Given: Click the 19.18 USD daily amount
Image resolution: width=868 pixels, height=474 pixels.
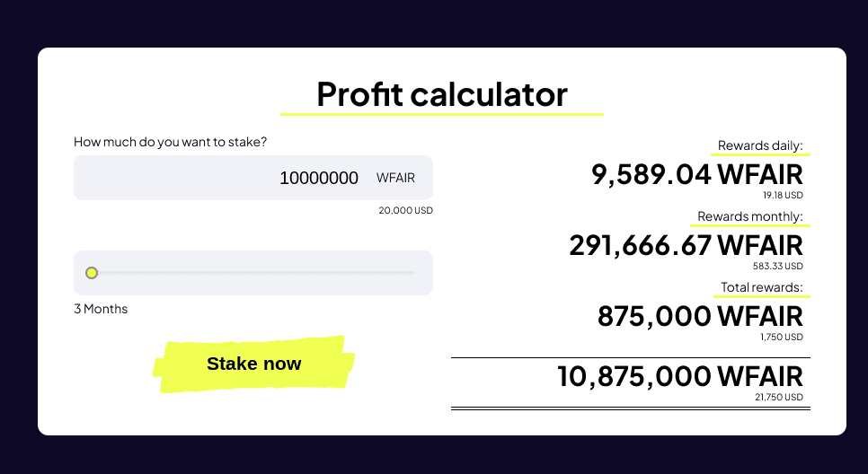Looking at the screenshot, I should (x=783, y=195).
